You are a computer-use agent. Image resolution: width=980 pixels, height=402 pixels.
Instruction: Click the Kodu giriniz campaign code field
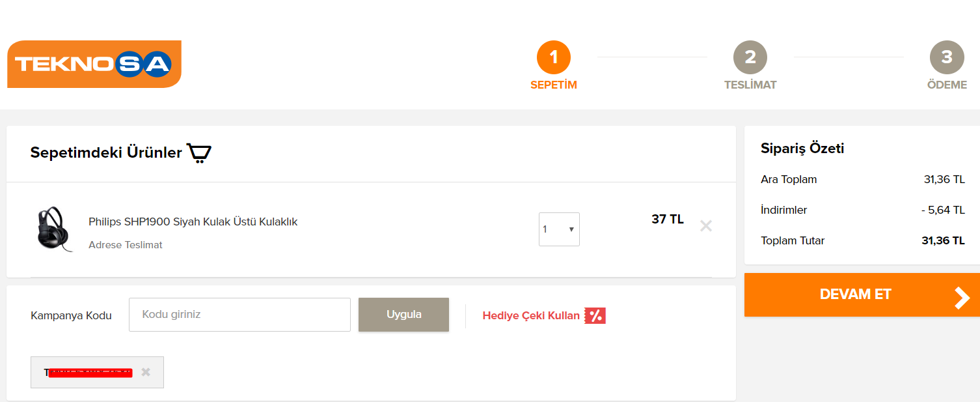coord(239,315)
